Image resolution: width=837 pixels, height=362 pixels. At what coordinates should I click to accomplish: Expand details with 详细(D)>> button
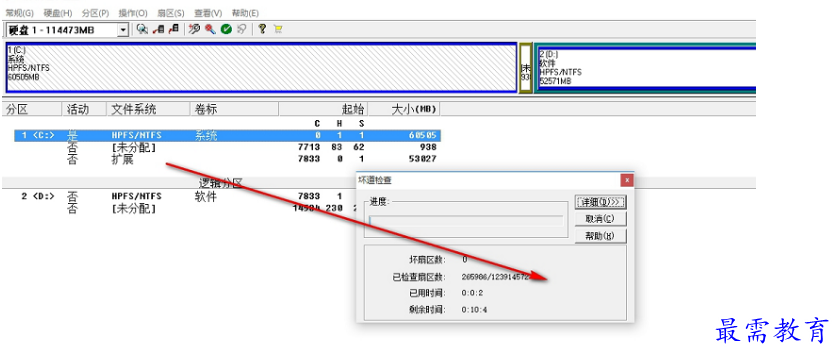[601, 202]
